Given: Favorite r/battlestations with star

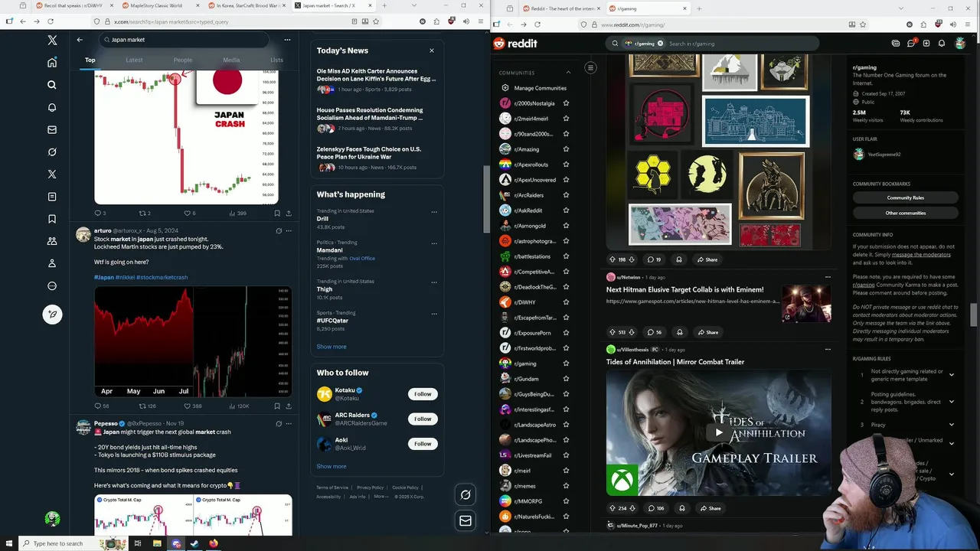Looking at the screenshot, I should (x=566, y=256).
